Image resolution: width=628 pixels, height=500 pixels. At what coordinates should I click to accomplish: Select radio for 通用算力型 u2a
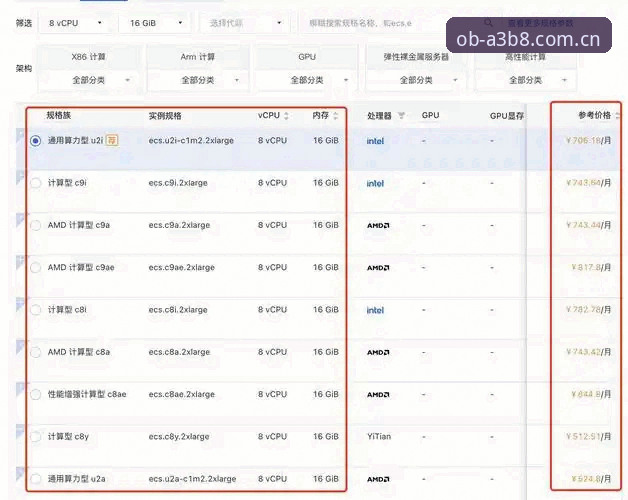pyautogui.click(x=36, y=479)
